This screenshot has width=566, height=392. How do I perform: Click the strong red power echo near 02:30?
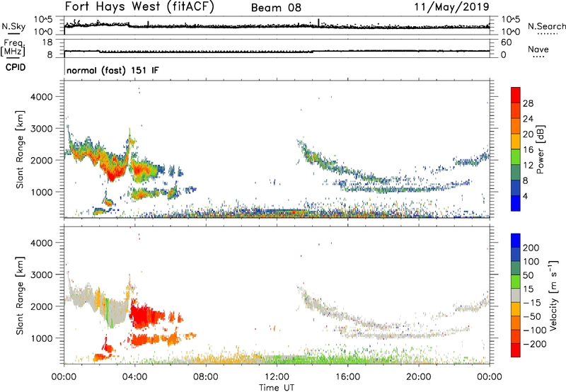click(x=112, y=170)
